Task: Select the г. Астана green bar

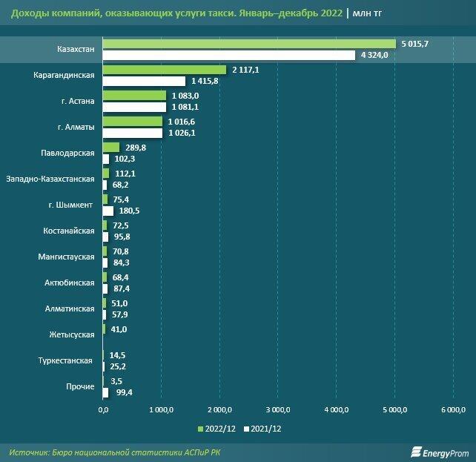Action: (x=134, y=96)
